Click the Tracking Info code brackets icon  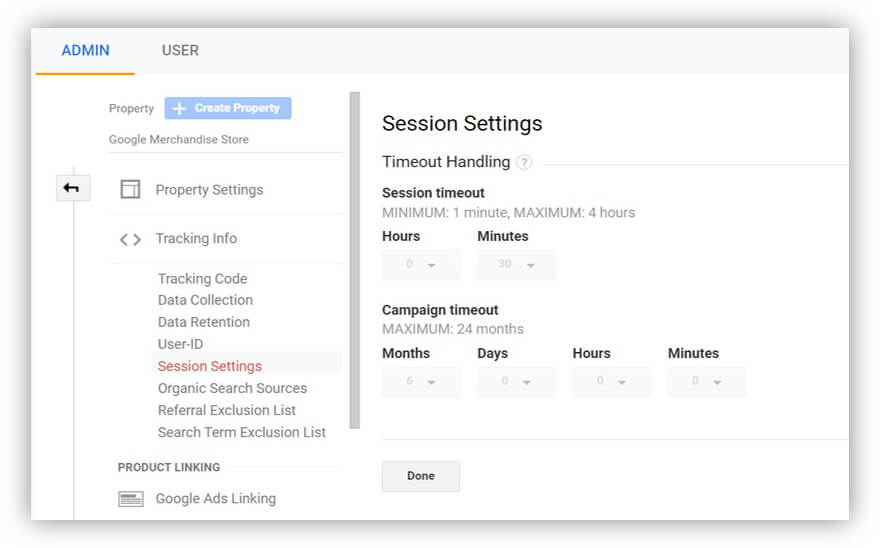pyautogui.click(x=130, y=239)
